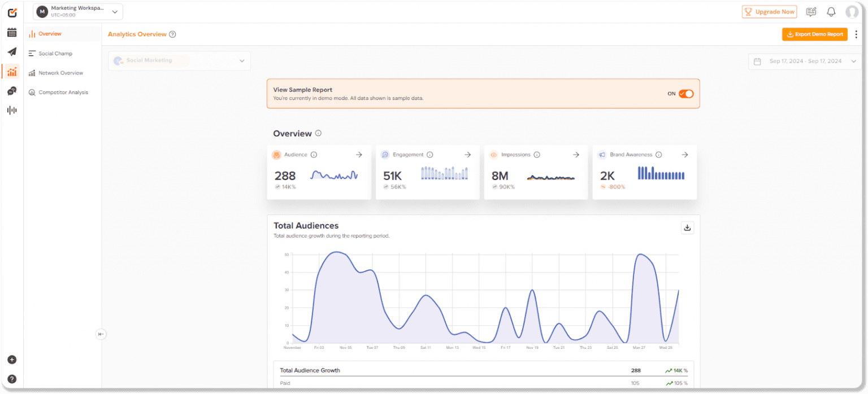The height and width of the screenshot is (394, 868).
Task: Download the Total Audiences chart
Action: pos(687,227)
